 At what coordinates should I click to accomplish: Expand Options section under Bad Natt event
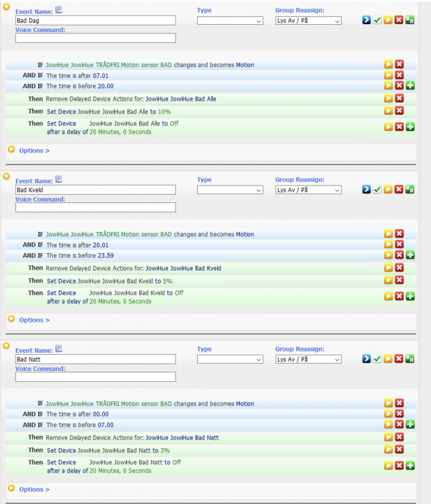coord(34,489)
